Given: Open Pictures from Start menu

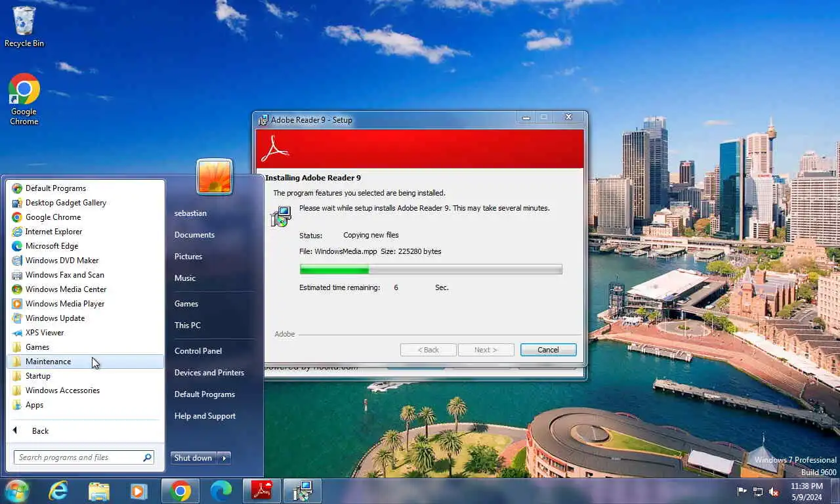Looking at the screenshot, I should [x=188, y=257].
